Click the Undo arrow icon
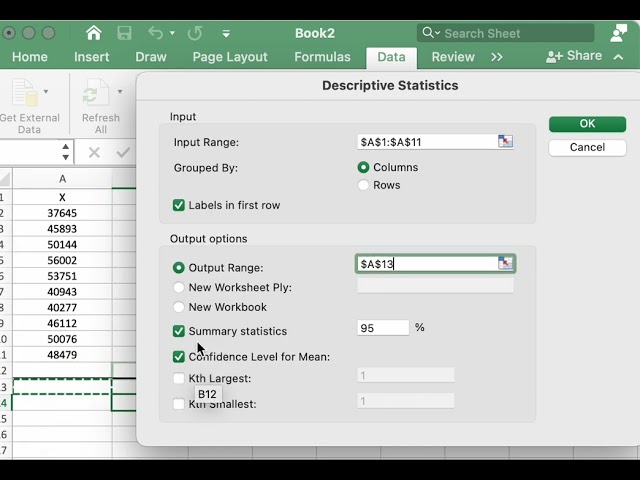640x480 pixels. coord(156,33)
